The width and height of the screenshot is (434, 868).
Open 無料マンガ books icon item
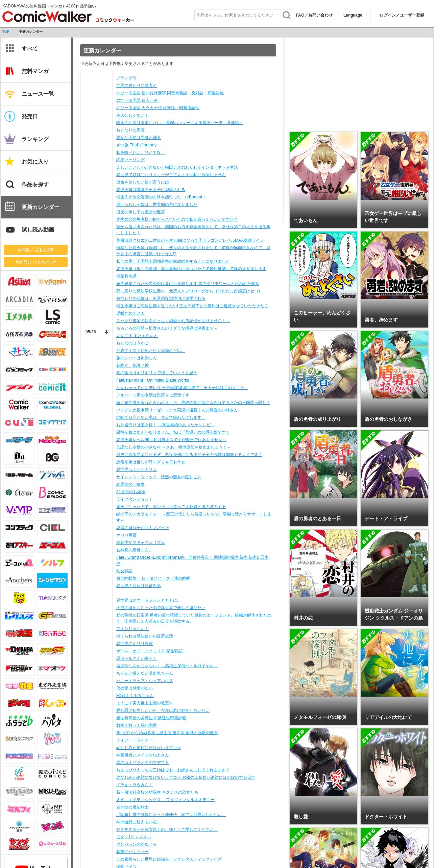[x=36, y=71]
